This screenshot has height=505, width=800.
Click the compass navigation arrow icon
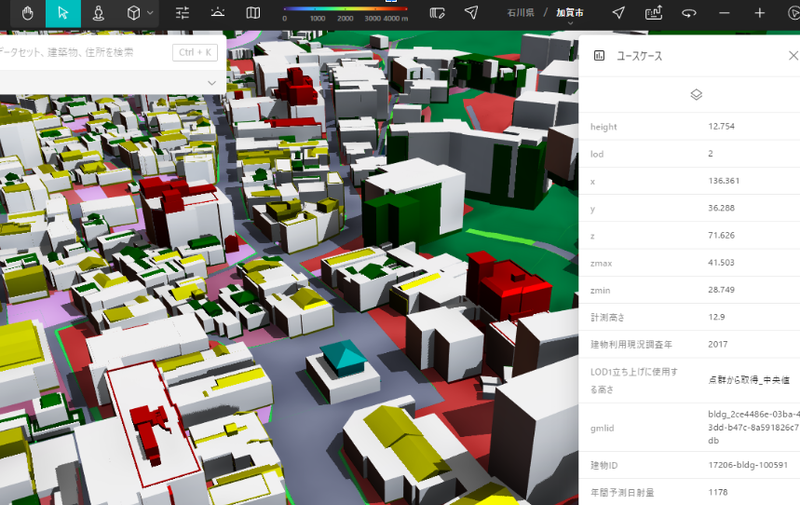pos(619,13)
